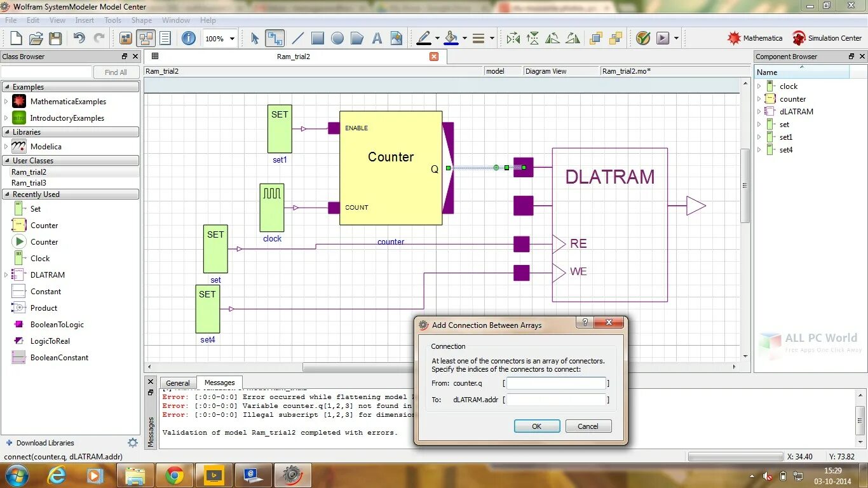
Task: Redo the last undone action
Action: point(99,38)
